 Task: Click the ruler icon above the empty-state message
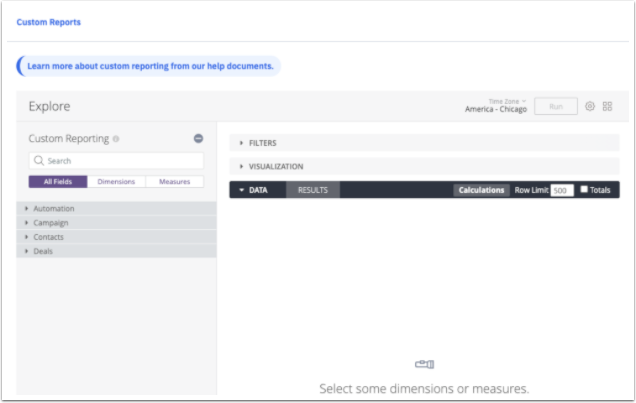[424, 364]
